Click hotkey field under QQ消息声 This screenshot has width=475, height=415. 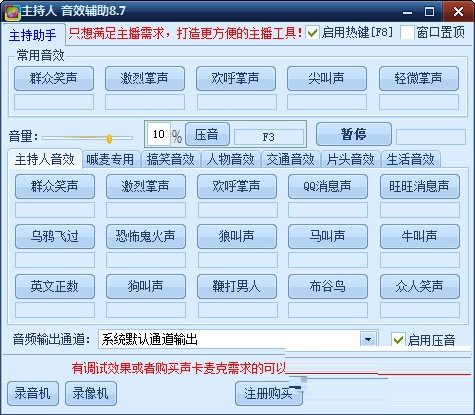[328, 210]
